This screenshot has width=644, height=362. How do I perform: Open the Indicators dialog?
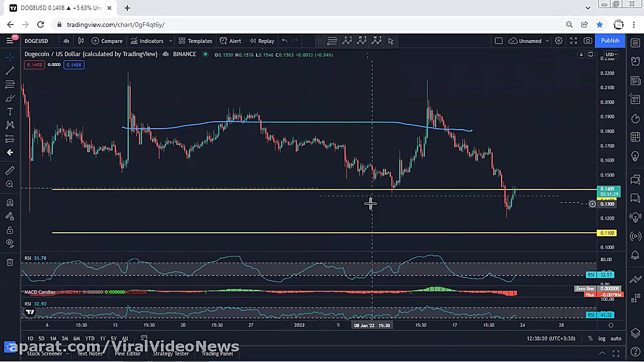[x=147, y=41]
